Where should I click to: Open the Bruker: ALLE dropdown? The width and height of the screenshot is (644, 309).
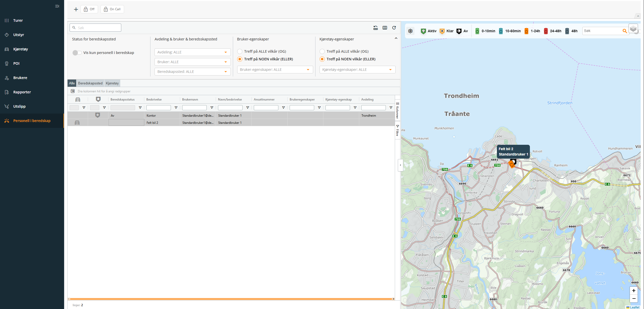tap(193, 62)
